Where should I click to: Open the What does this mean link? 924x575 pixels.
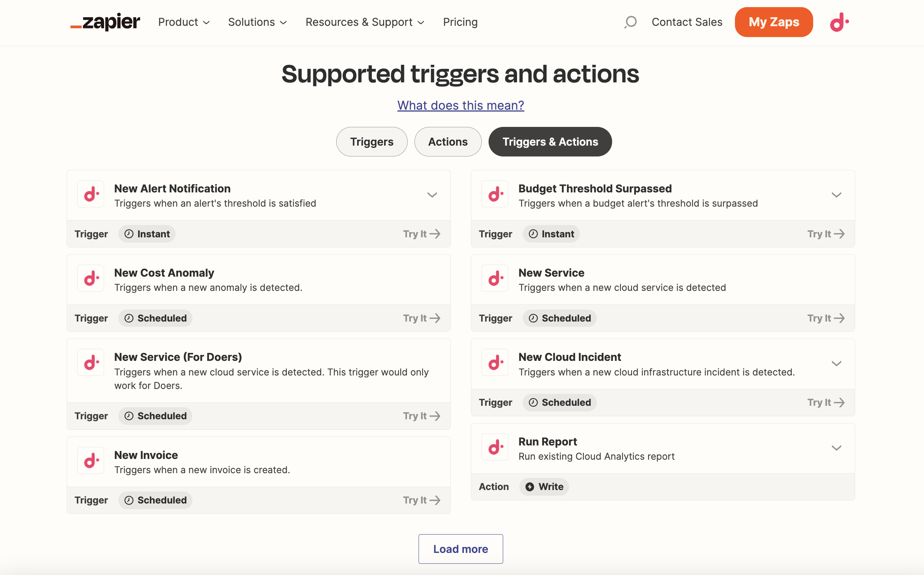[x=461, y=105]
